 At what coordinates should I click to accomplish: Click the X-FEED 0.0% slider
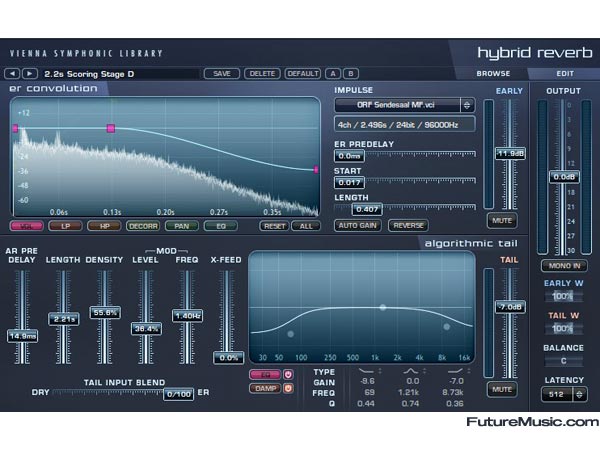[229, 358]
